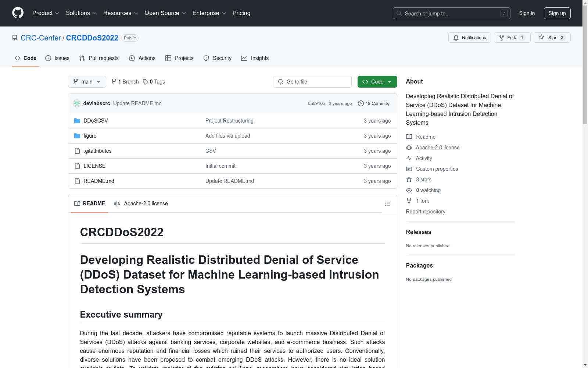Click the Packages heading link
588x368 pixels.
coord(419,265)
